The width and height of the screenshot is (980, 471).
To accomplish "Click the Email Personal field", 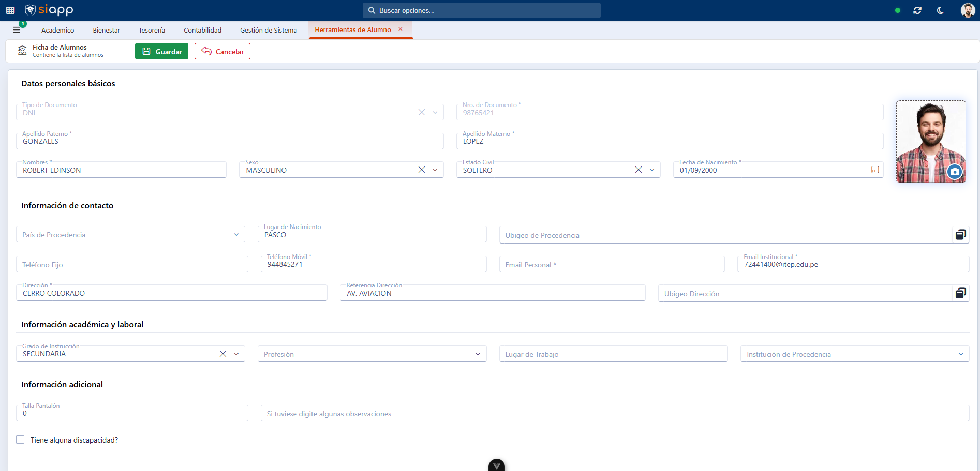I will 612,264.
